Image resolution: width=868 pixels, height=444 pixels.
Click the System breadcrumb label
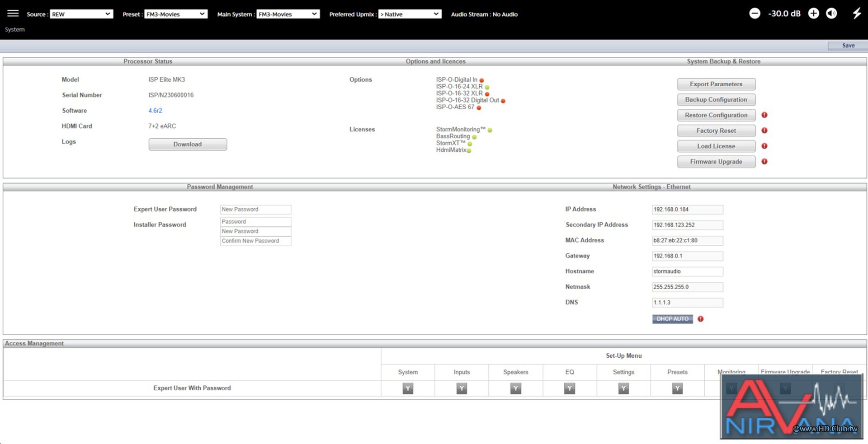[x=15, y=29]
